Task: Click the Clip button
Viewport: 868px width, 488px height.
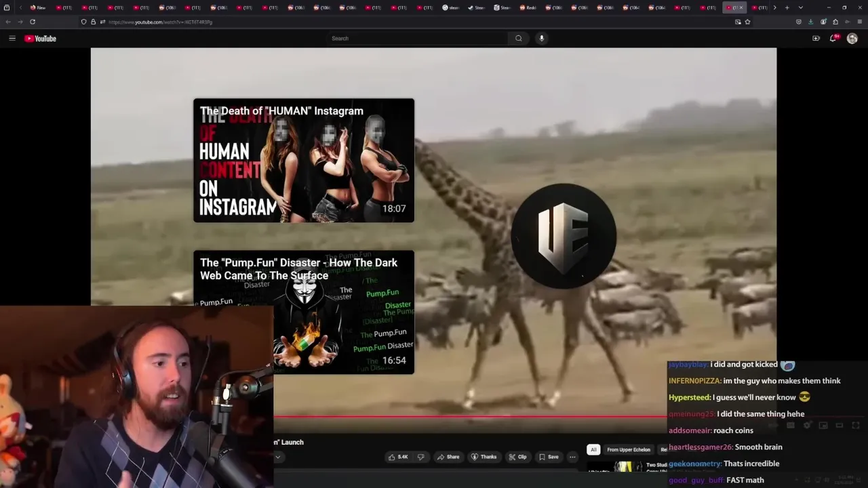Action: (x=517, y=457)
